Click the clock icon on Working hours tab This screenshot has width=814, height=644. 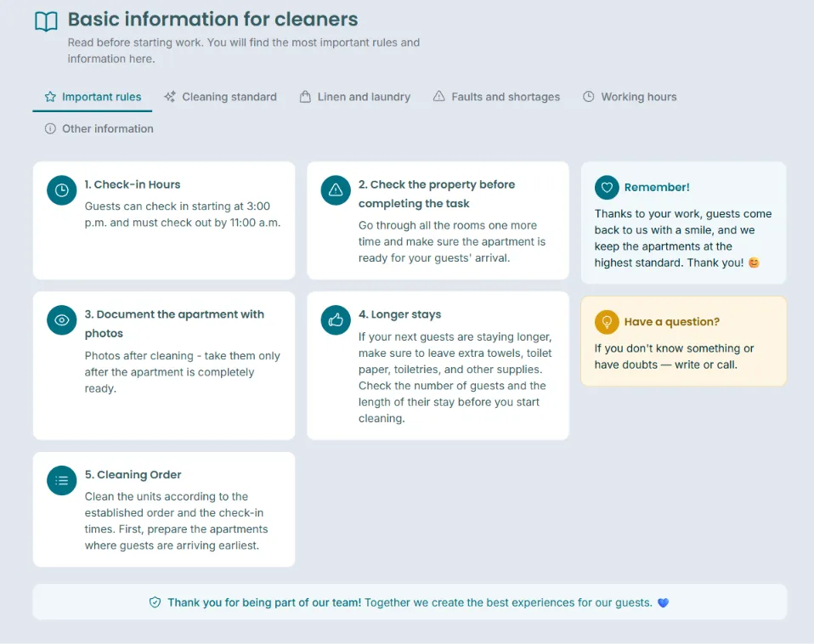point(588,97)
